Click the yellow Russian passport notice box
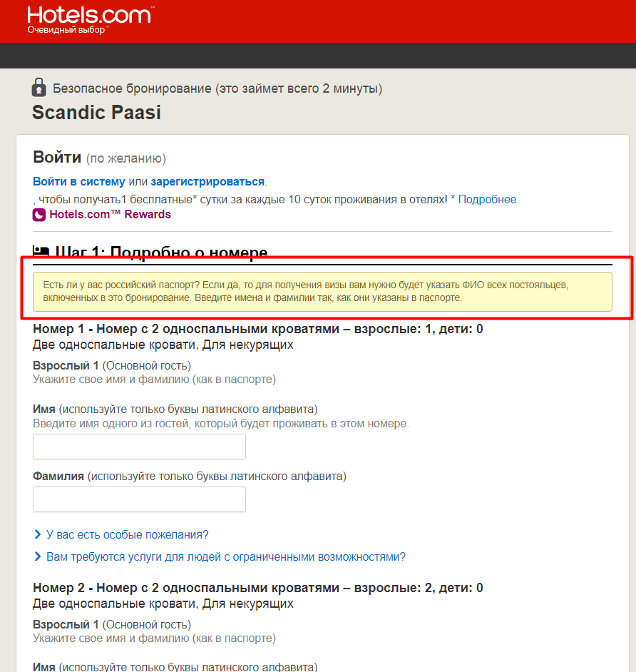 pyautogui.click(x=322, y=292)
